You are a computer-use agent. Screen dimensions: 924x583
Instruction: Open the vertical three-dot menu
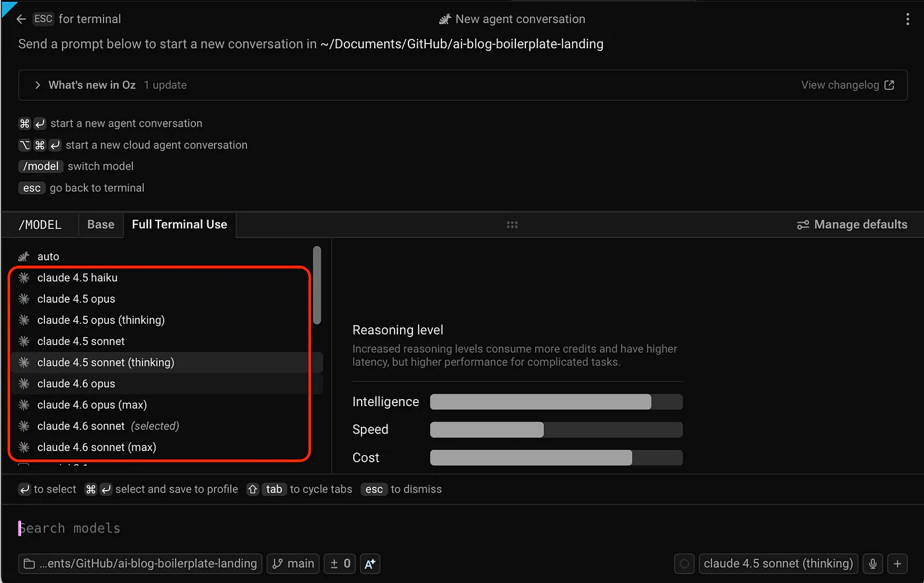pyautogui.click(x=908, y=19)
